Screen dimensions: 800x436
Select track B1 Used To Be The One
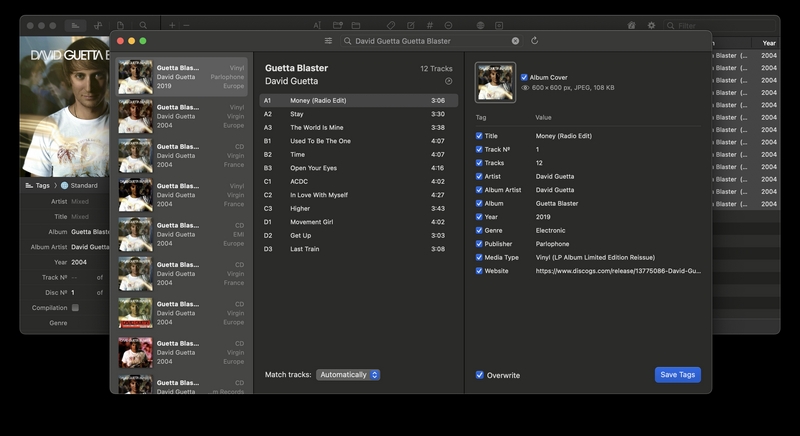359,141
